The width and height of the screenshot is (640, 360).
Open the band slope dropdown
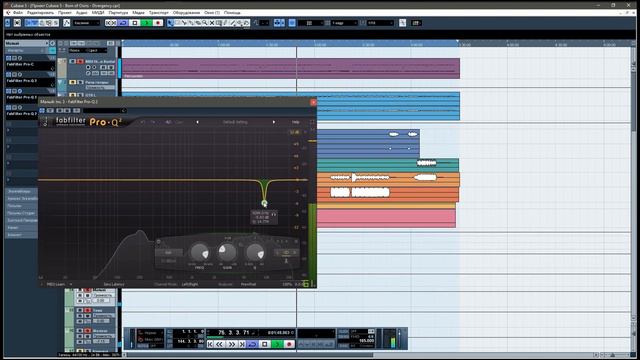168,261
